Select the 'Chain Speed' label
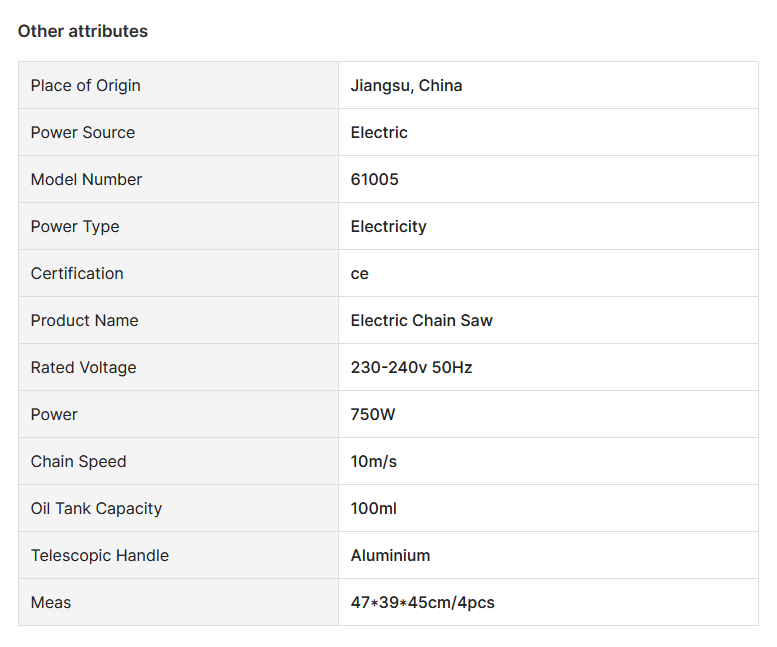The height and width of the screenshot is (647, 777). (79, 461)
